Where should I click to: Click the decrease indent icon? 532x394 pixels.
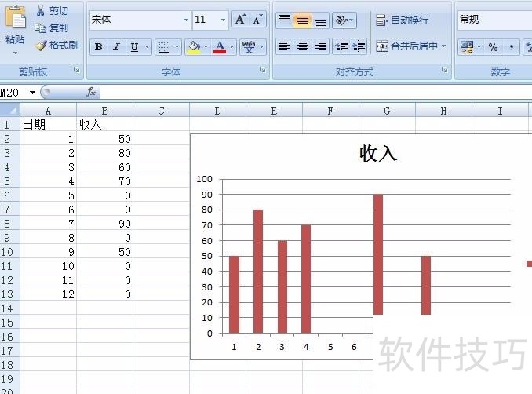pyautogui.click(x=341, y=46)
